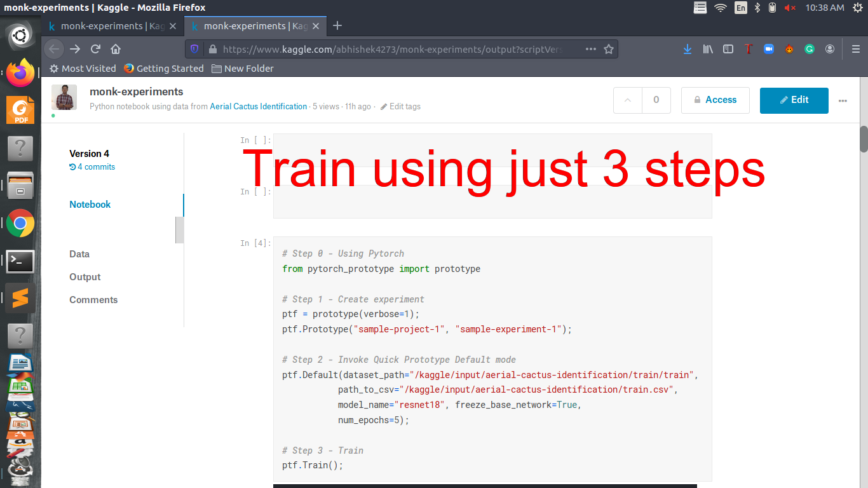Show site security info via padlock icon

point(212,49)
